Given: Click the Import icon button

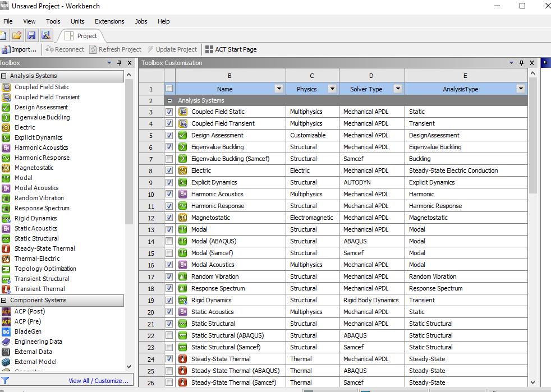Looking at the screenshot, I should click(x=19, y=49).
